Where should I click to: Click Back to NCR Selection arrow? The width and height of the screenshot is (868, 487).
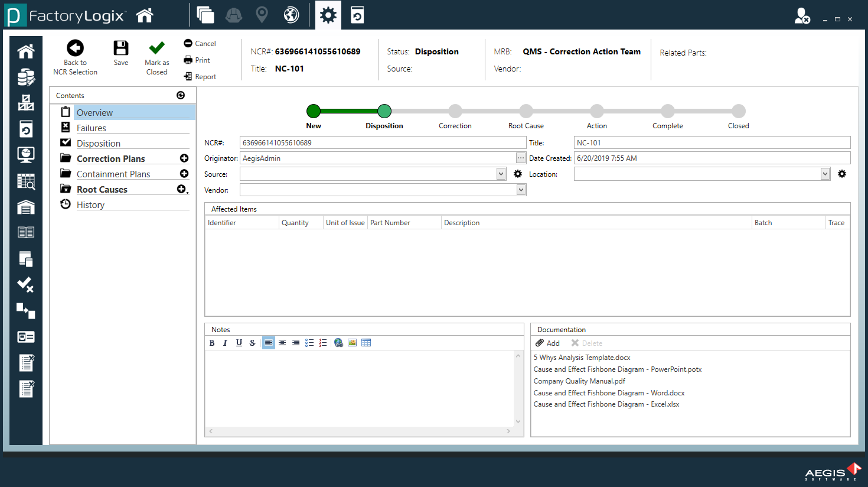[x=75, y=48]
